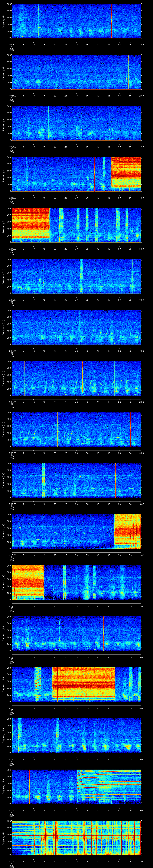Screen dimensions: 153x868
Task: Select the '9:06:00' time axis label
Action: pos(12,351)
